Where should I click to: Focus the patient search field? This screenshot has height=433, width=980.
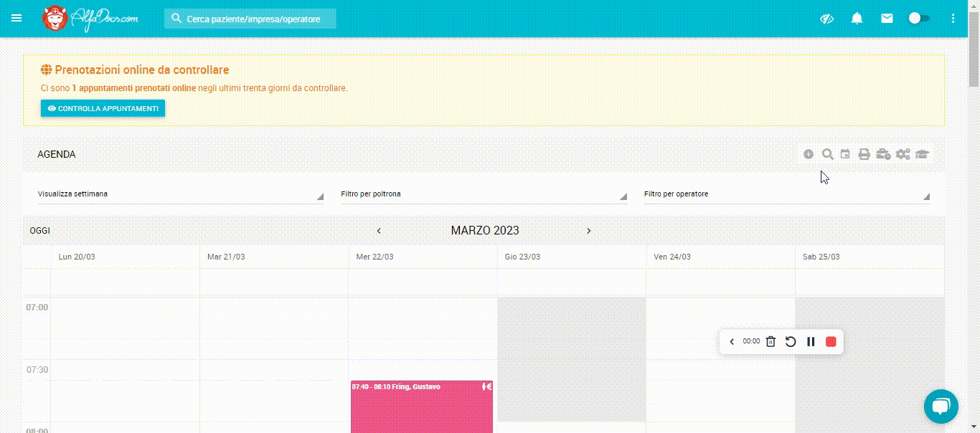(250, 19)
